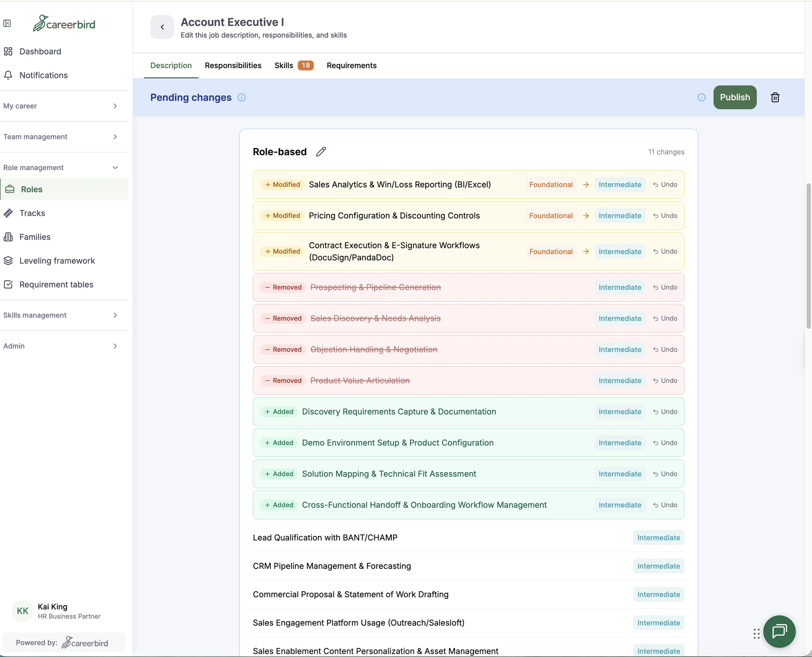Switch to Description tab
This screenshot has height=657, width=812.
coord(171,65)
